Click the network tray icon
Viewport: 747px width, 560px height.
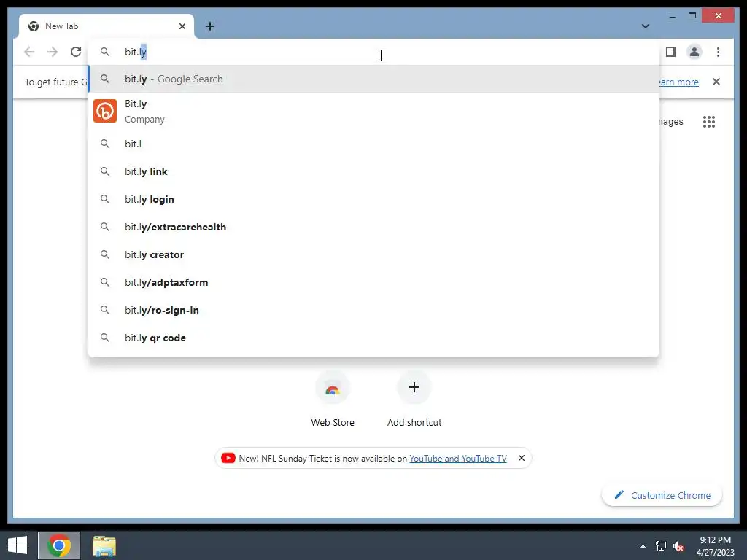click(661, 546)
